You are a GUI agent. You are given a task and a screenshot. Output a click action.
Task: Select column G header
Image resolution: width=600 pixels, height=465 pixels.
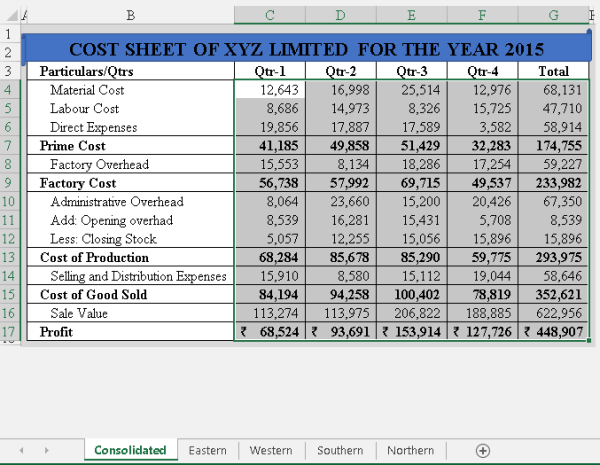(554, 15)
